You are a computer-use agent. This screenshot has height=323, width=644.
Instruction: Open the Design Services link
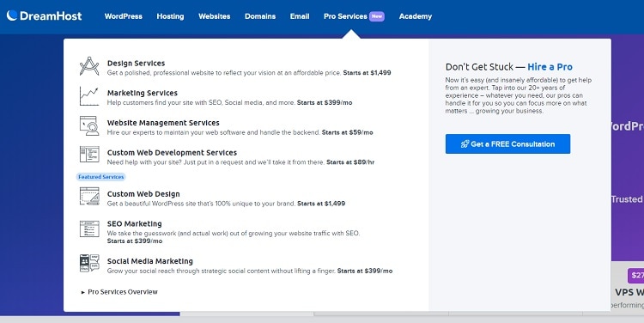tap(136, 63)
